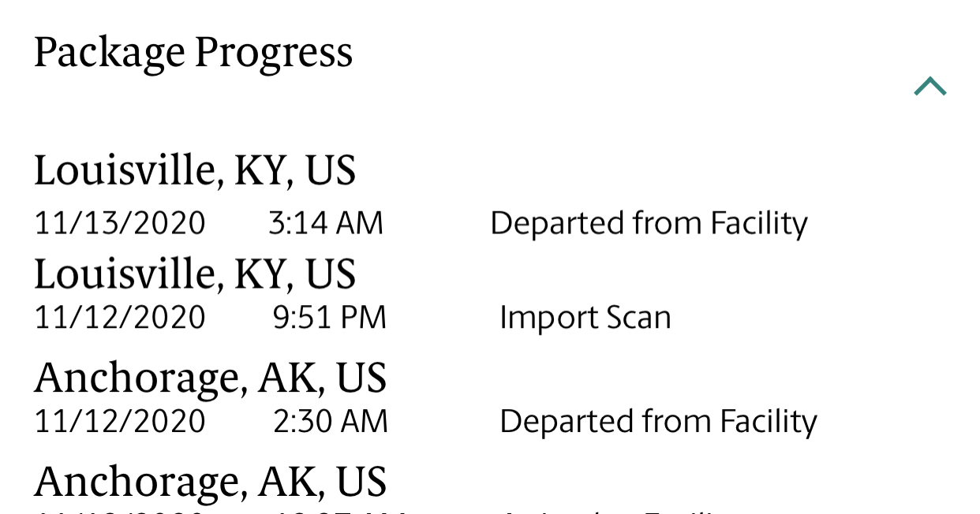Select the bottom-most Anchorage, AK, US location

pos(210,481)
